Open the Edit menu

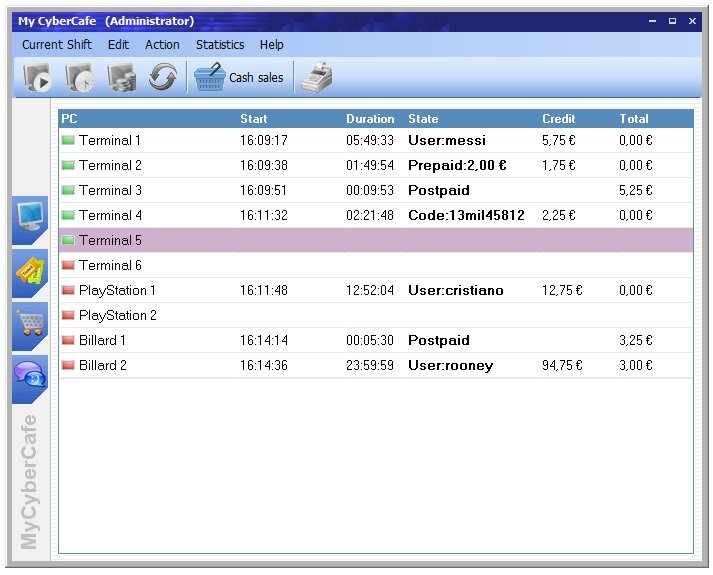pos(118,45)
